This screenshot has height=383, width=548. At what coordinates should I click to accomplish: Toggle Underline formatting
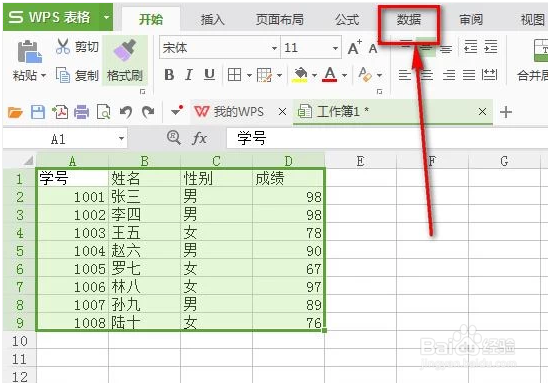(x=209, y=74)
